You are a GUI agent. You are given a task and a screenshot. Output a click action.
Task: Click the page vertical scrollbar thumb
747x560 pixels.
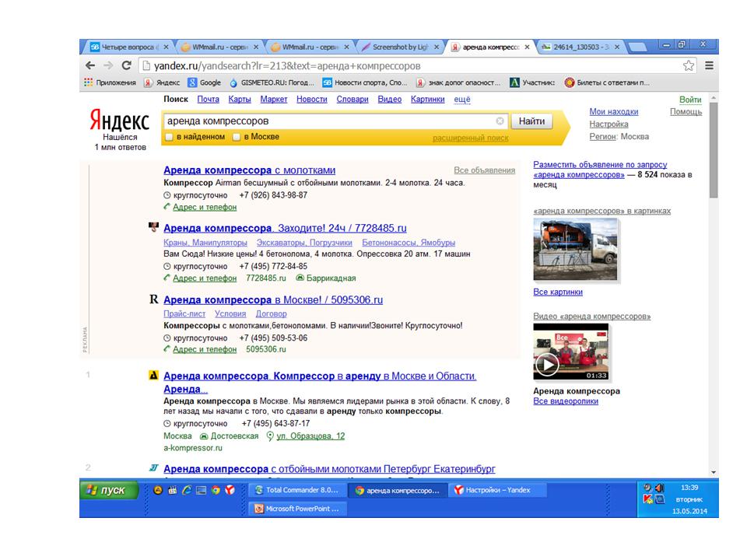(714, 150)
